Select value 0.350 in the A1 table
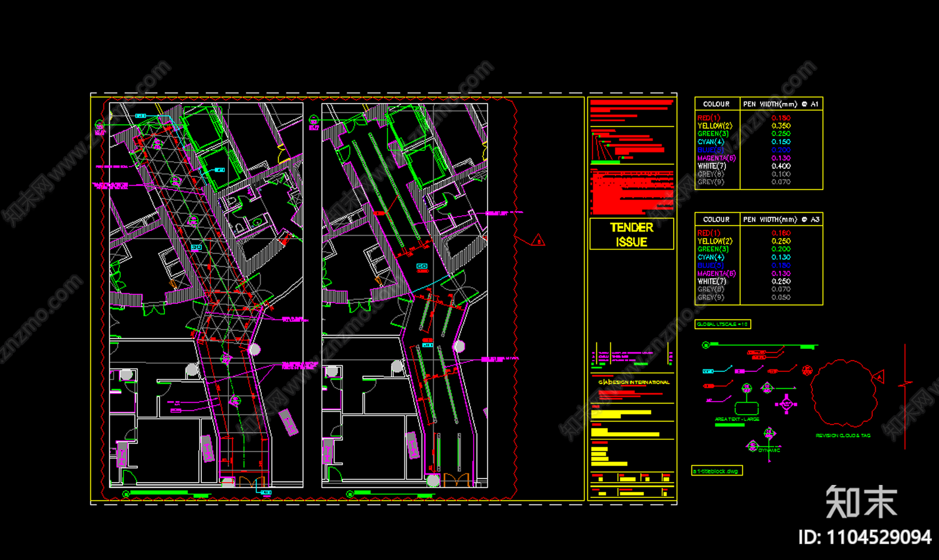This screenshot has width=939, height=560. pyautogui.click(x=781, y=125)
